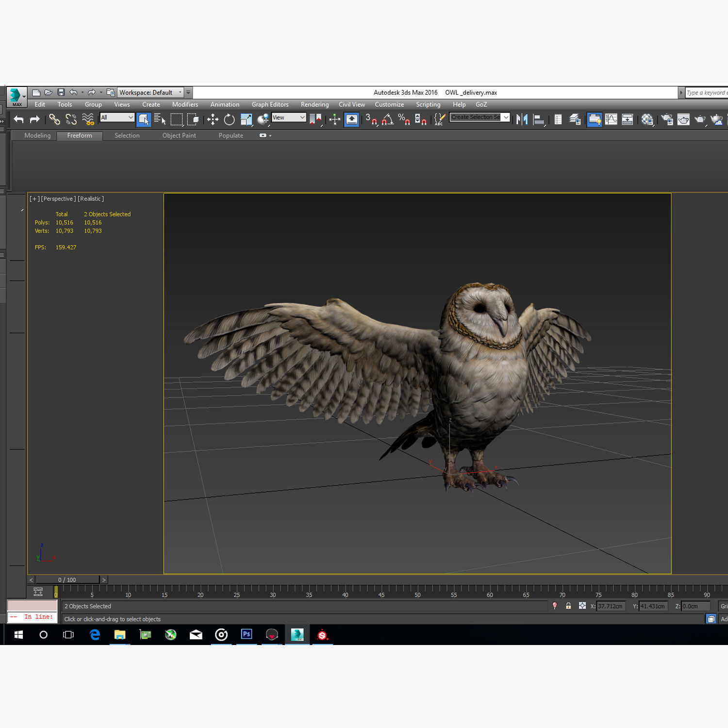Open the Manage Layers icon
Image resolution: width=728 pixels, height=728 pixels.
click(575, 119)
